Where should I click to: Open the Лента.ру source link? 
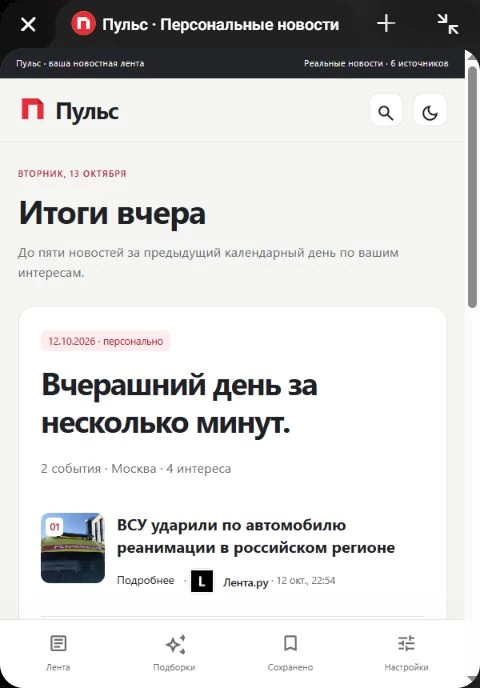point(245,582)
